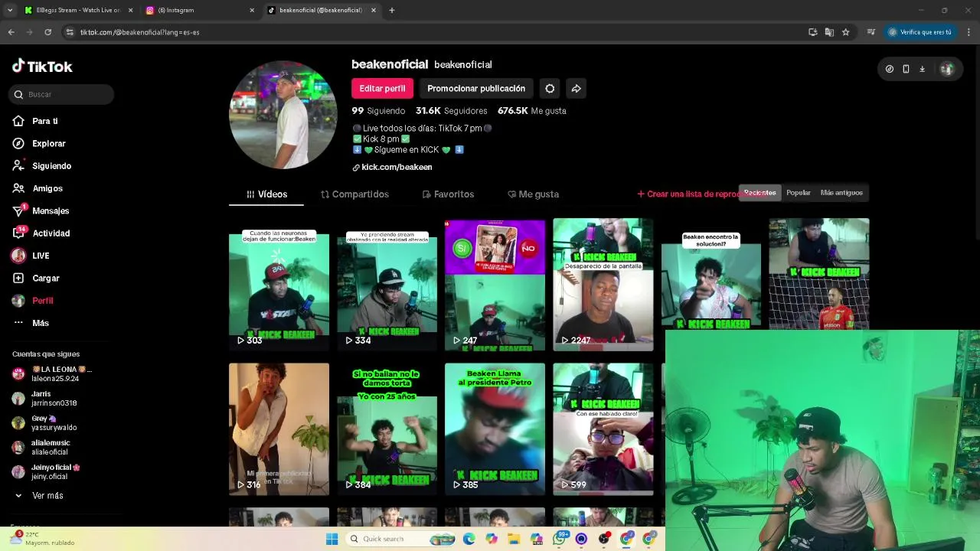Screen dimensions: 980x551
Task: Click the Chrome address bar URL
Action: point(139,32)
